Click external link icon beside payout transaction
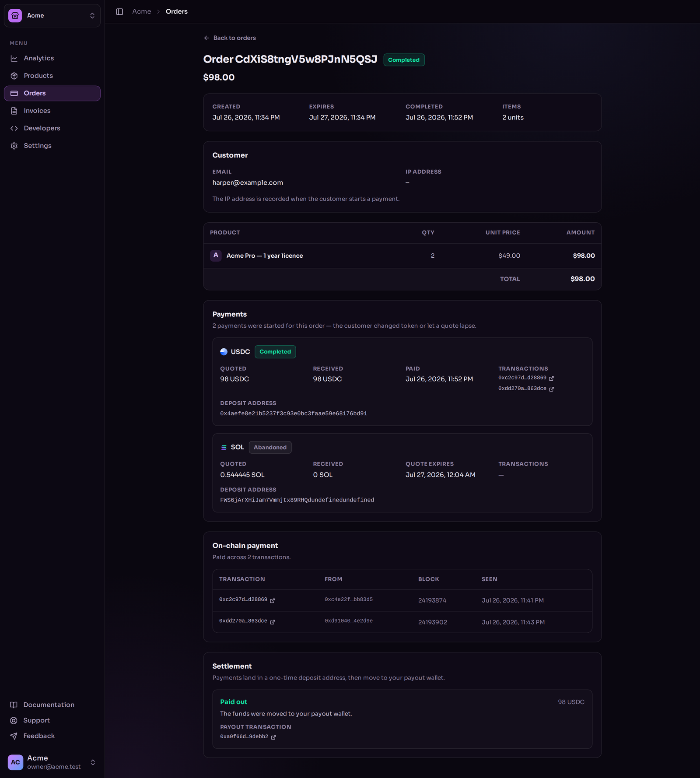This screenshot has width=700, height=778. [273, 737]
